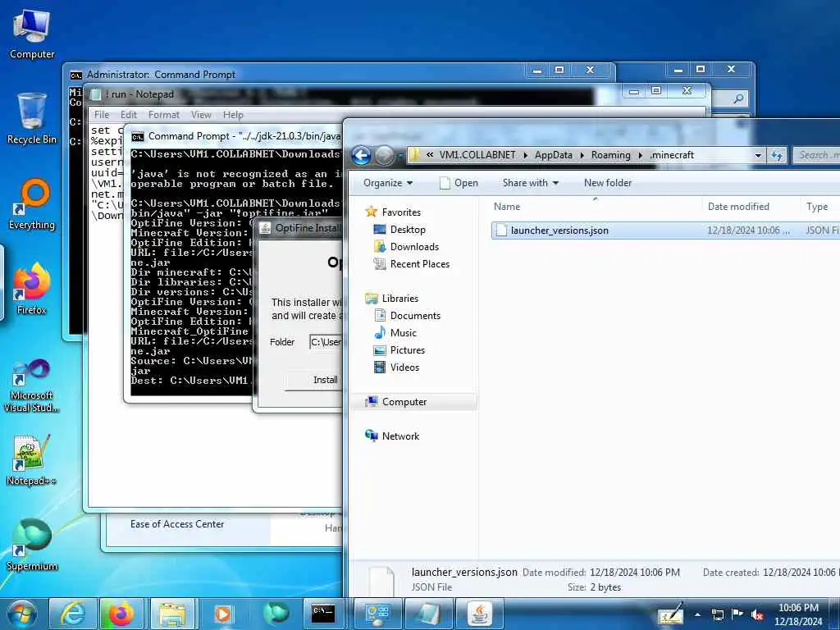Click the arrow after AppData in breadcrumb

pos(582,155)
